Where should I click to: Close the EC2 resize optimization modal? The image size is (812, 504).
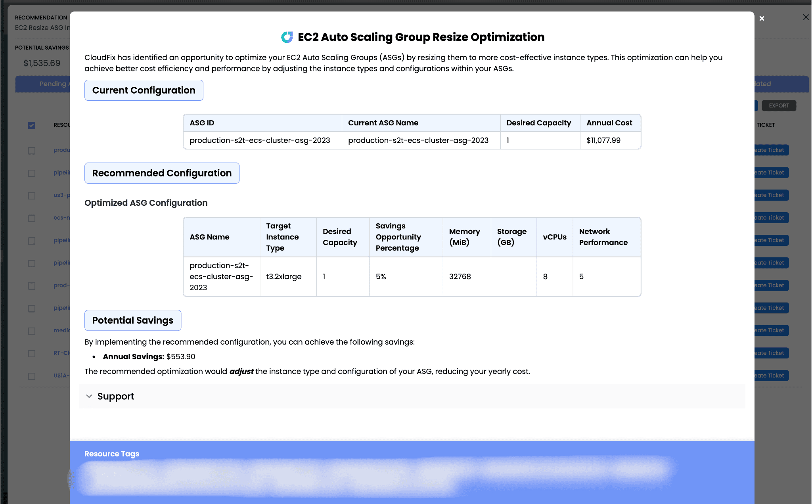[762, 19]
